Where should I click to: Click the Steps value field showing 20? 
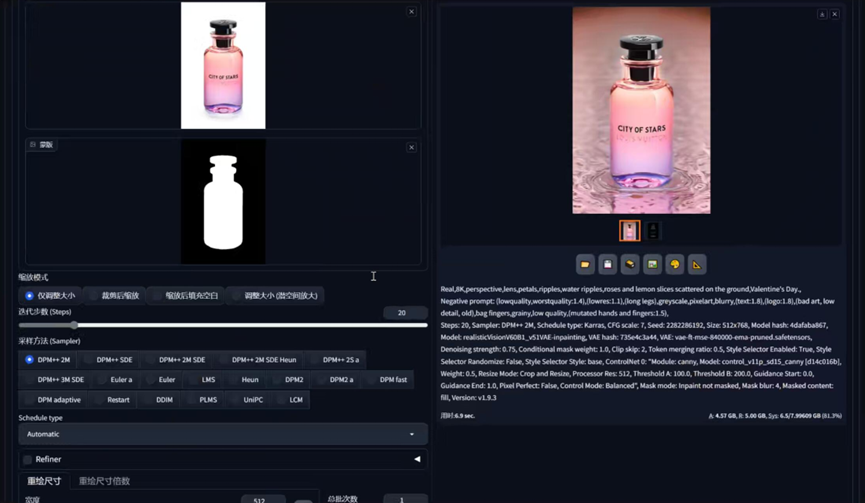(x=404, y=313)
